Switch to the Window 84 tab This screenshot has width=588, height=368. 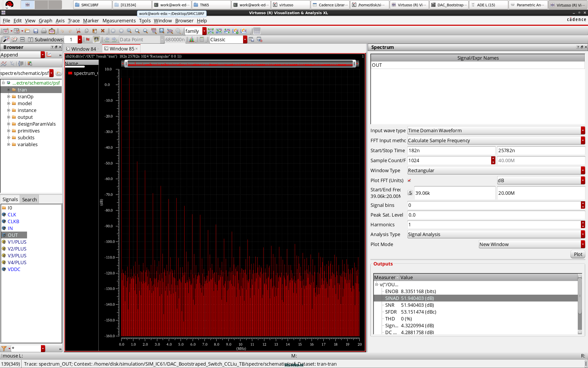coord(83,49)
